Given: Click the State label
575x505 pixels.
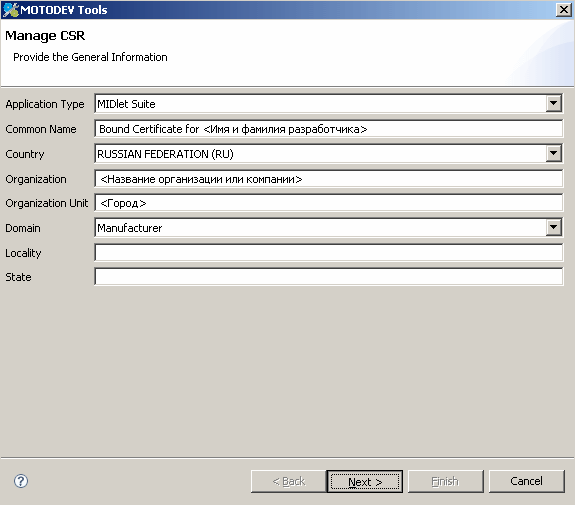Looking at the screenshot, I should pyautogui.click(x=18, y=277).
